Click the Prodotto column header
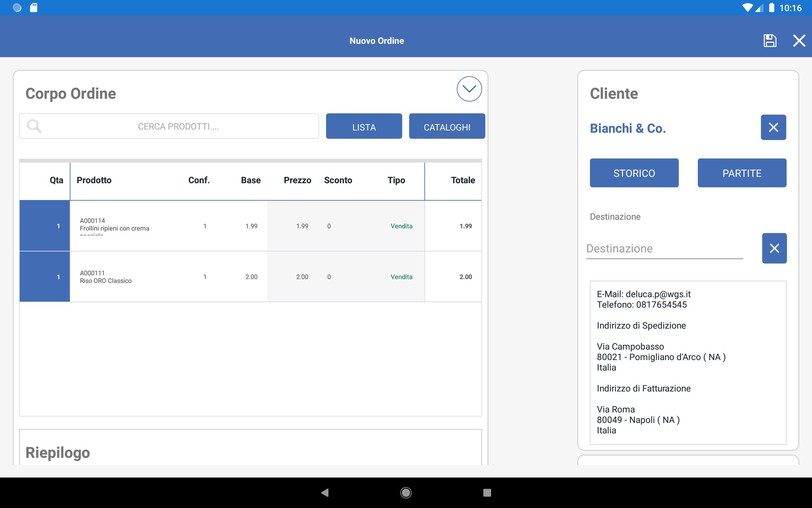 coord(94,180)
